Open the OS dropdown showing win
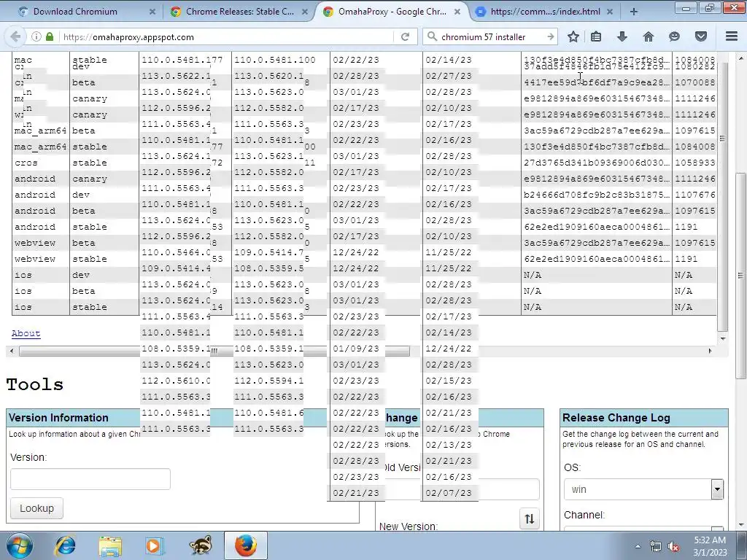 (x=643, y=489)
